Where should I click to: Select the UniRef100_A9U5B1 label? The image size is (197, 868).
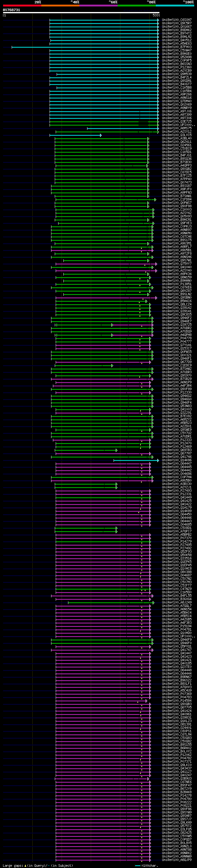click(x=177, y=250)
